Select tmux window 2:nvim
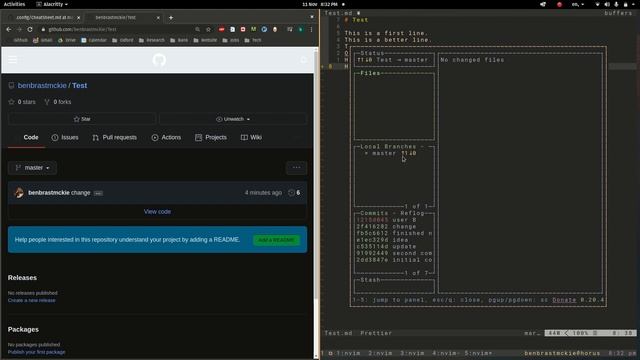The height and width of the screenshot is (360, 640). pos(380,353)
